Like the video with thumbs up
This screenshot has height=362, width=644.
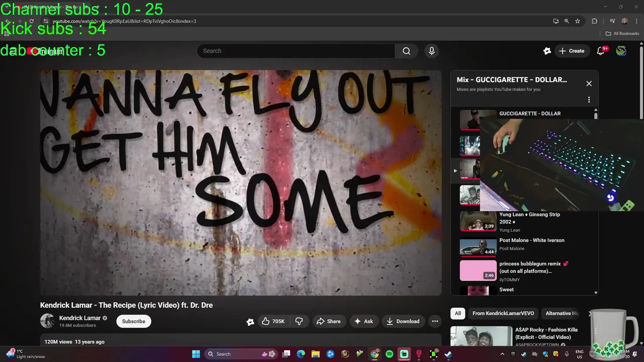[273, 321]
